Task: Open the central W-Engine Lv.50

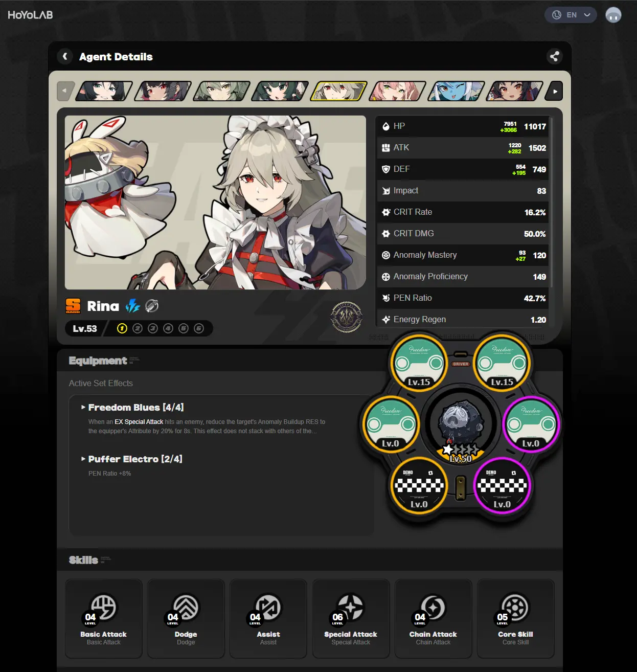Action: point(461,425)
